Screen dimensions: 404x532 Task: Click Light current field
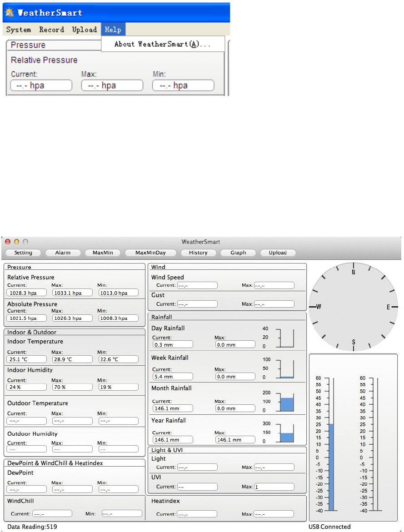coord(197,467)
